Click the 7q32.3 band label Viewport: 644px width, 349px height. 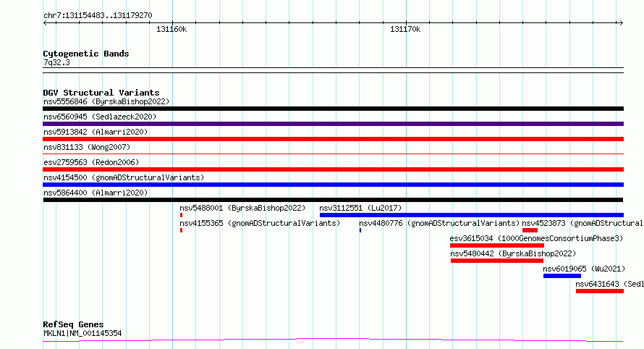(x=56, y=62)
